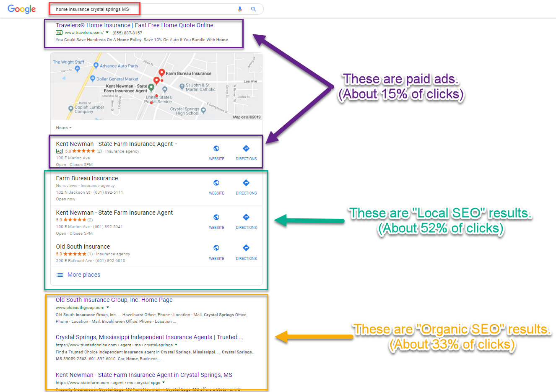Click the Dollar General Market map icon
The image size is (556, 392).
click(x=93, y=78)
